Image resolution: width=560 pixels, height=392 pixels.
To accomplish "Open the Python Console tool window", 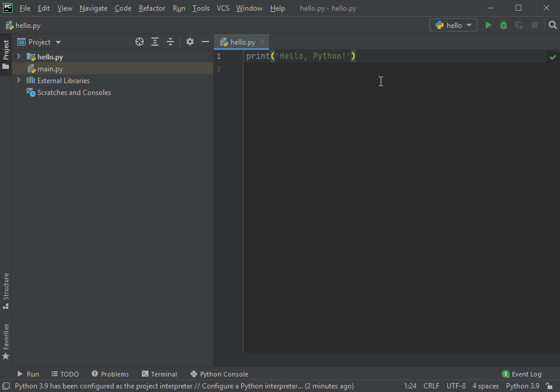I will tap(219, 374).
